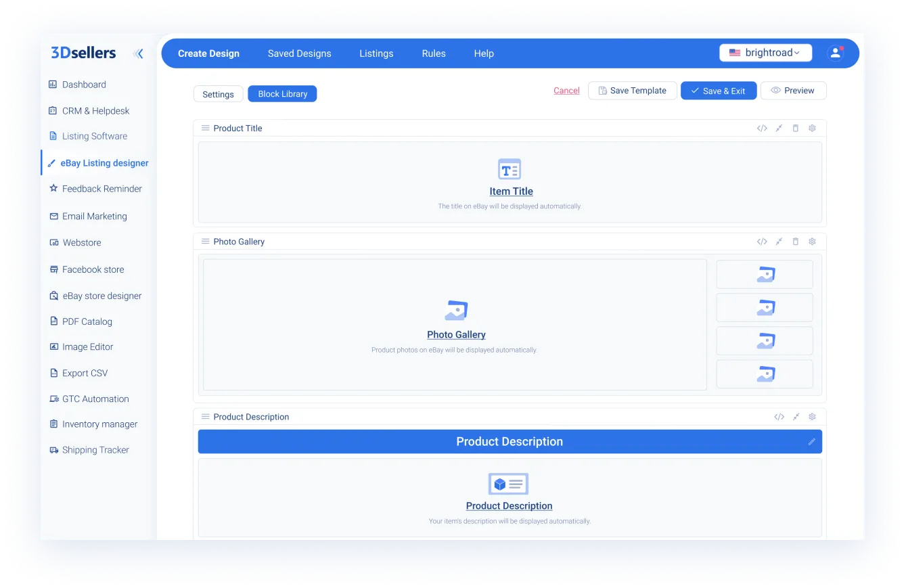Click the 3Dsellers logo

pos(83,53)
